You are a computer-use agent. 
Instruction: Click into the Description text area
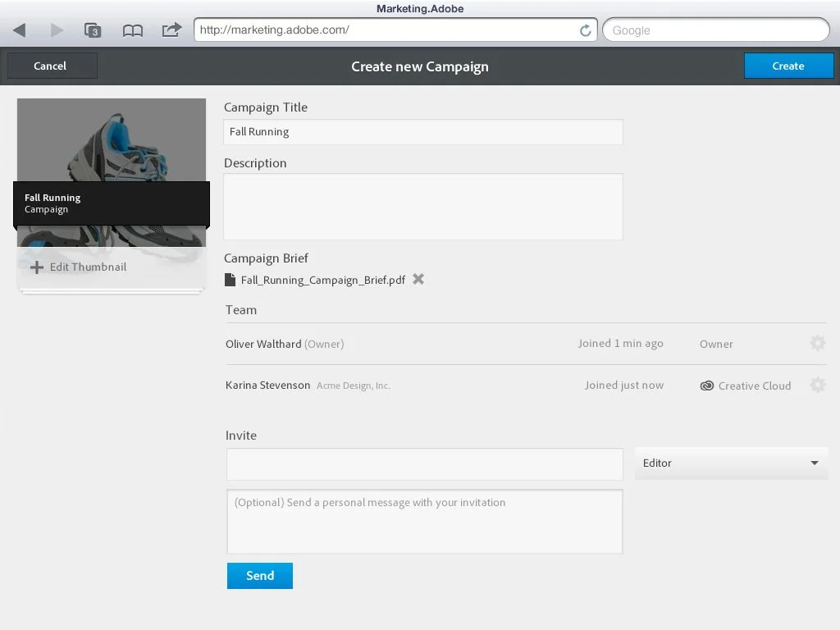[x=422, y=206]
